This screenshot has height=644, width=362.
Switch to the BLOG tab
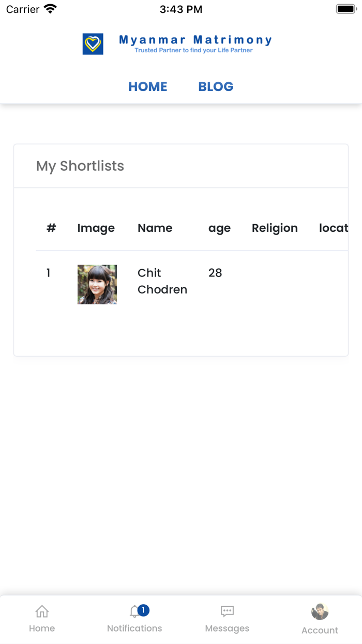(216, 86)
